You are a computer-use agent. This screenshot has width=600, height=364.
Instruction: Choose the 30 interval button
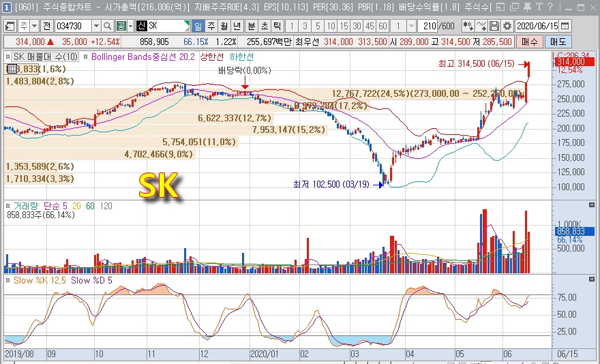click(x=357, y=26)
